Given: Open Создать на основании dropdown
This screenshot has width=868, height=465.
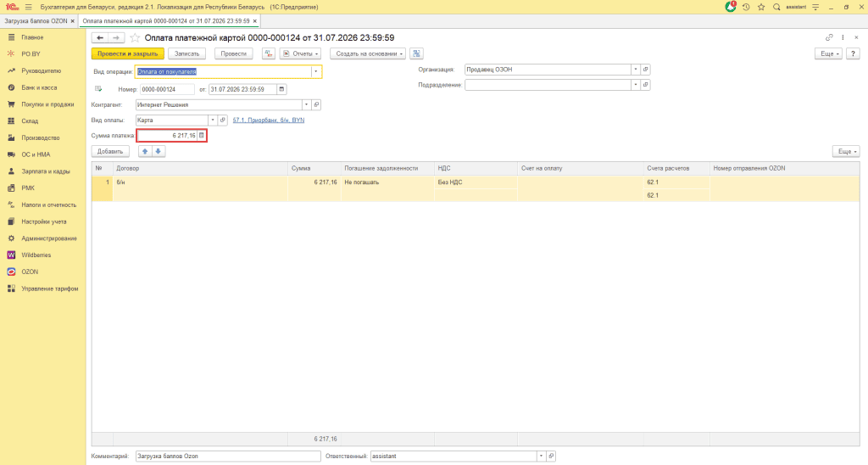Looking at the screenshot, I should point(368,53).
